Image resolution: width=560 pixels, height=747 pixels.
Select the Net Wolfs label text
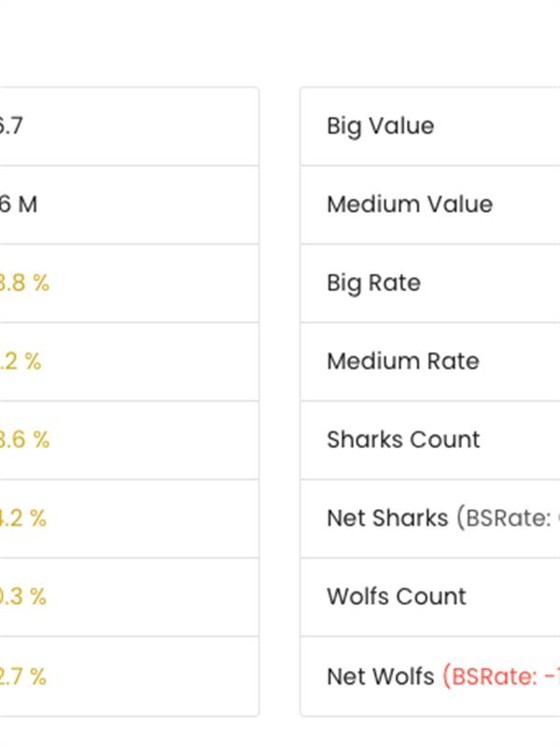coord(381,676)
